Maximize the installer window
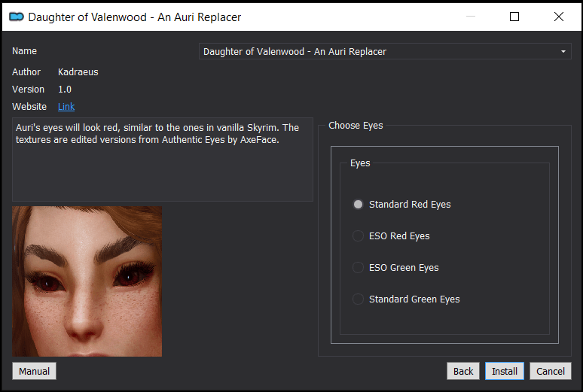This screenshot has height=392, width=583. (514, 17)
